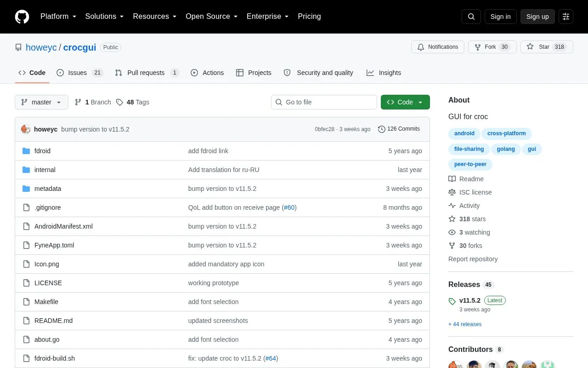This screenshot has height=368, width=588.
Task: Click the tag icon next to 48 Tags
Action: [119, 102]
